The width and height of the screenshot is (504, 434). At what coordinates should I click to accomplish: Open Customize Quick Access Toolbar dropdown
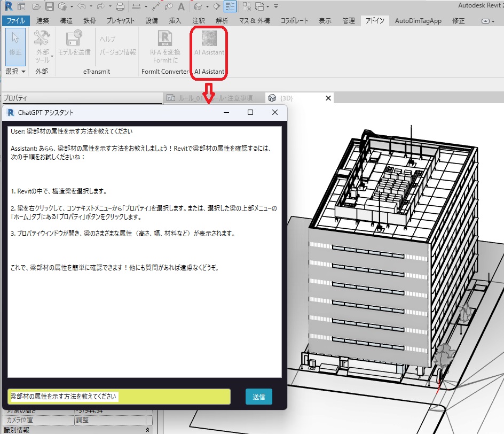276,6
